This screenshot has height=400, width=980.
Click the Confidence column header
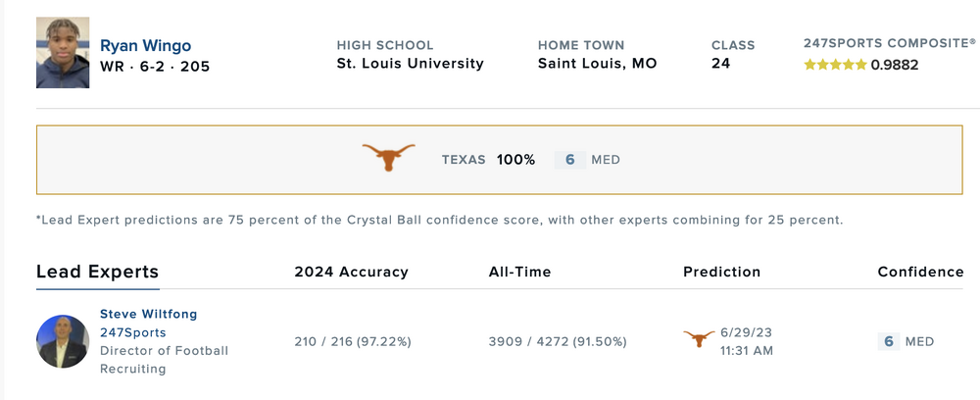tap(920, 272)
